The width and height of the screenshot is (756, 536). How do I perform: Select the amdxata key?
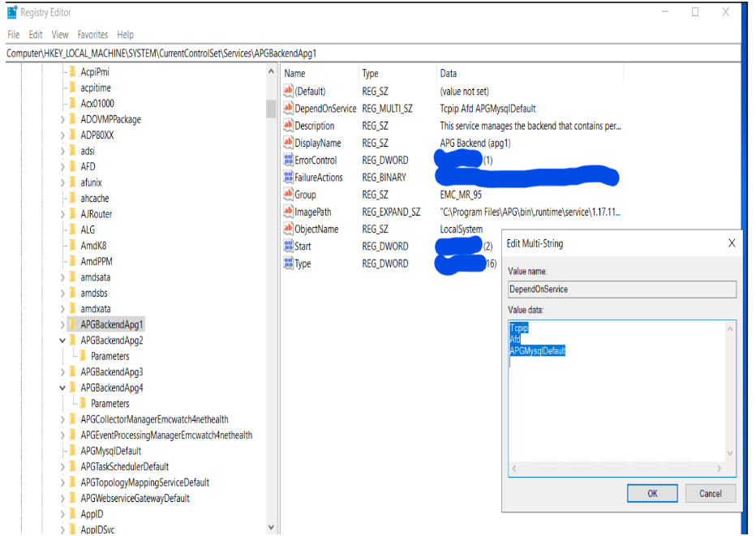click(96, 308)
